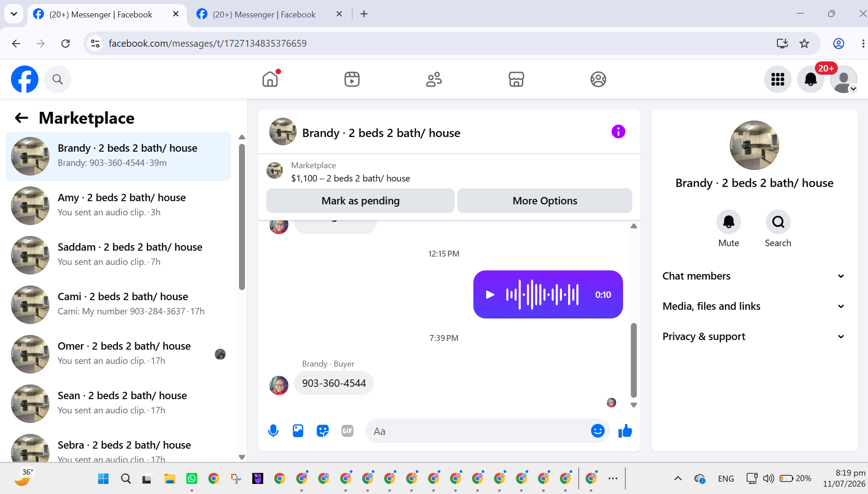The height and width of the screenshot is (494, 868).
Task: Go to the Home feed icon
Action: (270, 79)
